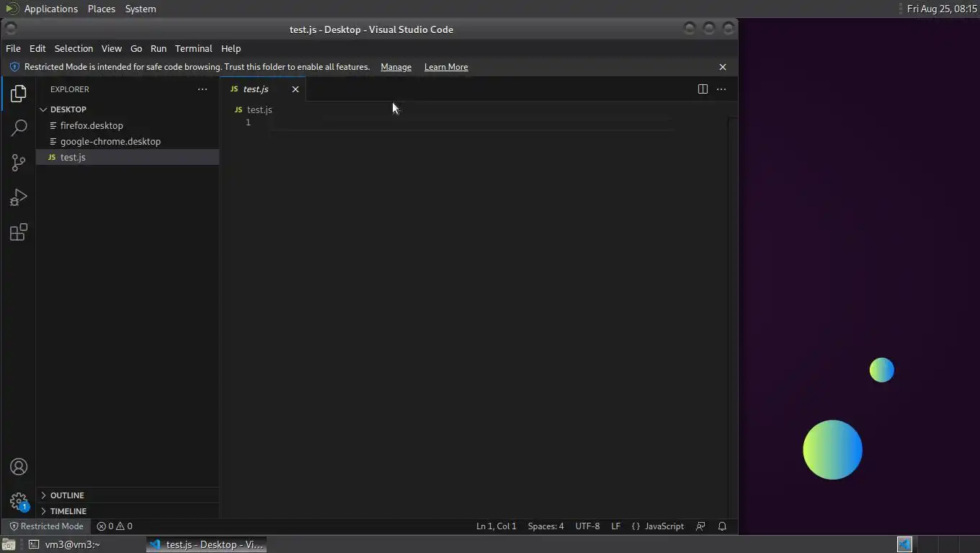Click the Manage link in banner
The width and height of the screenshot is (980, 553).
tap(396, 67)
